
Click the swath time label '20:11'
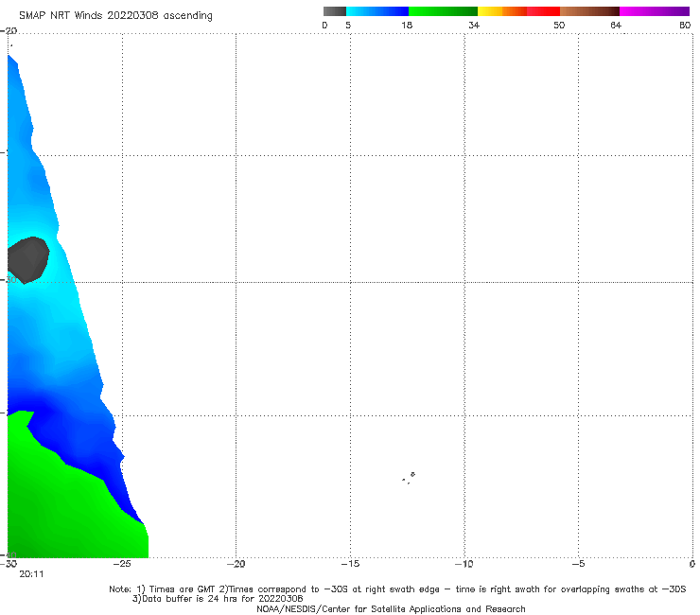(x=31, y=574)
